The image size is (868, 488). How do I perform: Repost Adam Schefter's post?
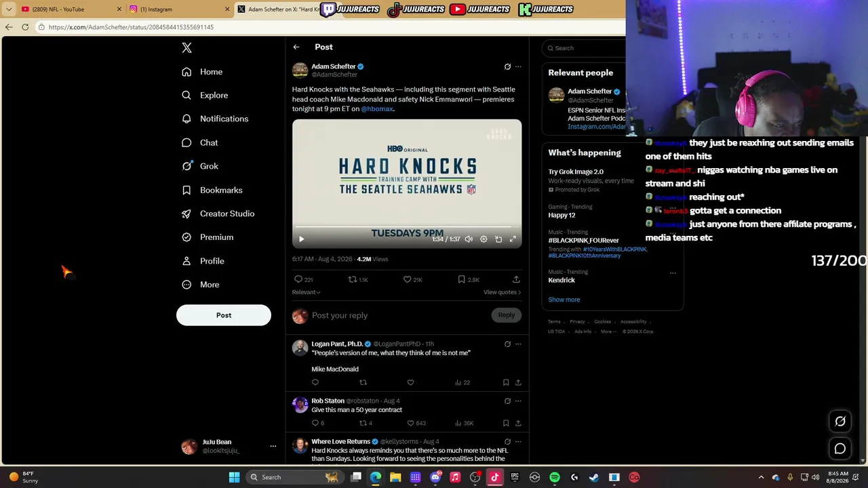pyautogui.click(x=352, y=279)
